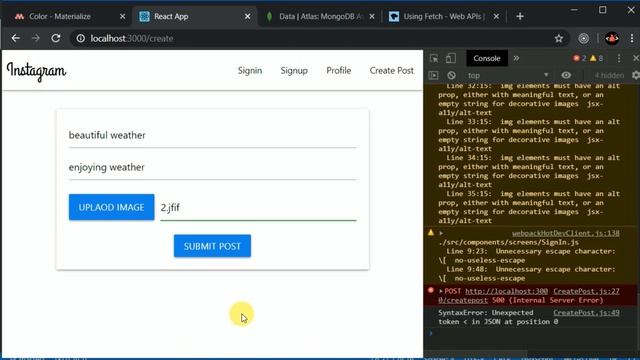Open the webpackHotDevClient.js:138 source link
This screenshot has height=360, width=640.
click(566, 233)
